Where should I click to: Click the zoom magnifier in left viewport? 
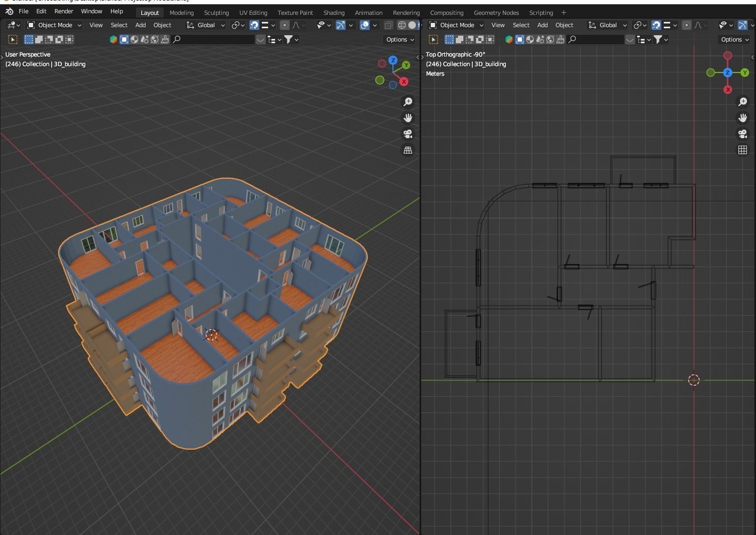point(408,102)
